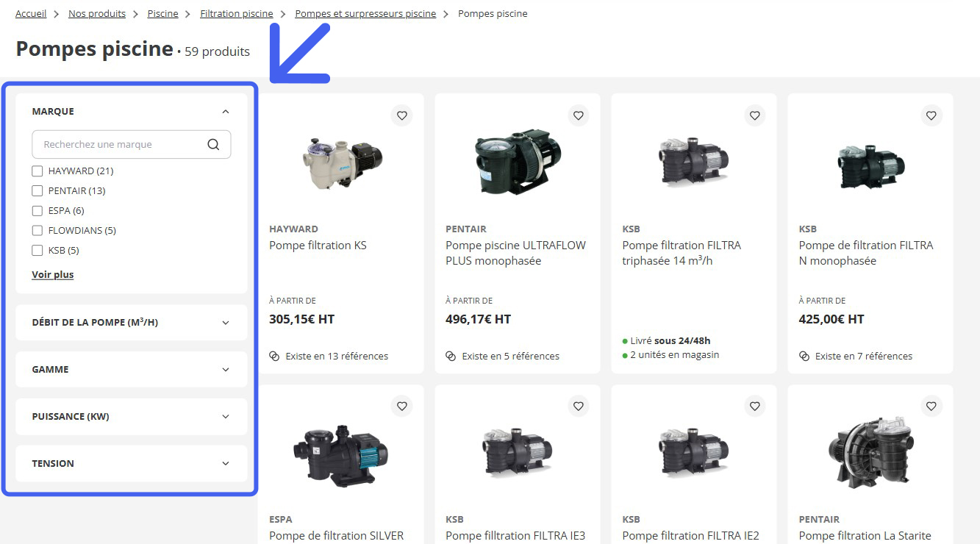Open Pompe filtration La Starite title

pos(865,536)
